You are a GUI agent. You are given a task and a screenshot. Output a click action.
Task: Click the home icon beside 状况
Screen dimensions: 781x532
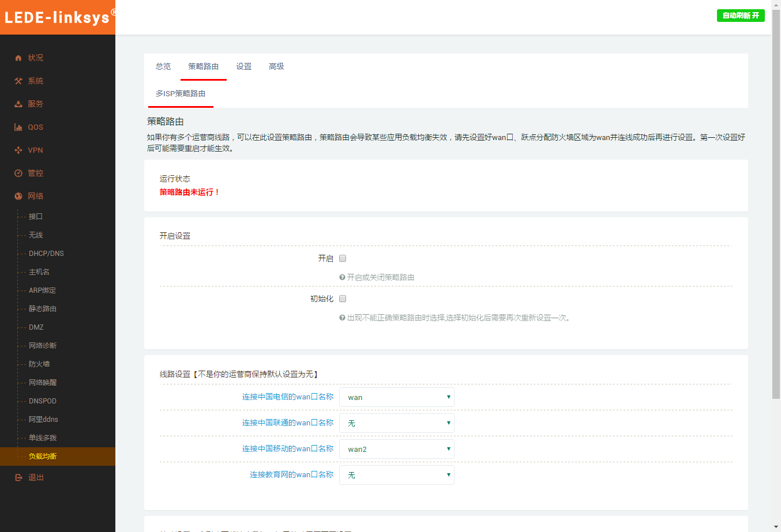click(x=18, y=58)
